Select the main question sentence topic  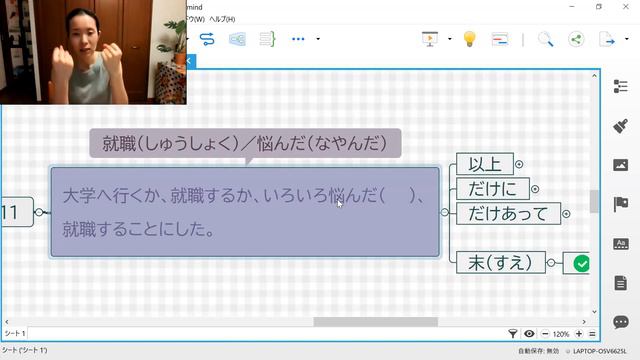click(245, 212)
